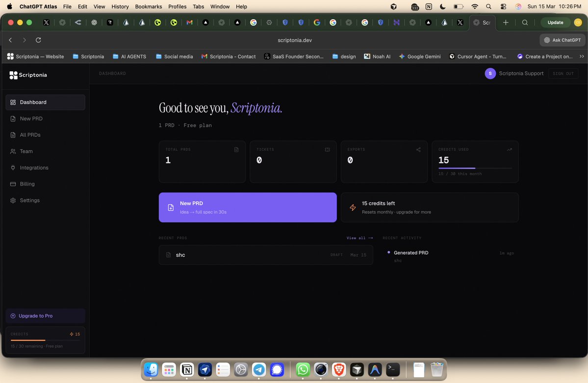588x383 pixels.
Task: Click the Generated PRD activity entry
Action: pyautogui.click(x=450, y=256)
